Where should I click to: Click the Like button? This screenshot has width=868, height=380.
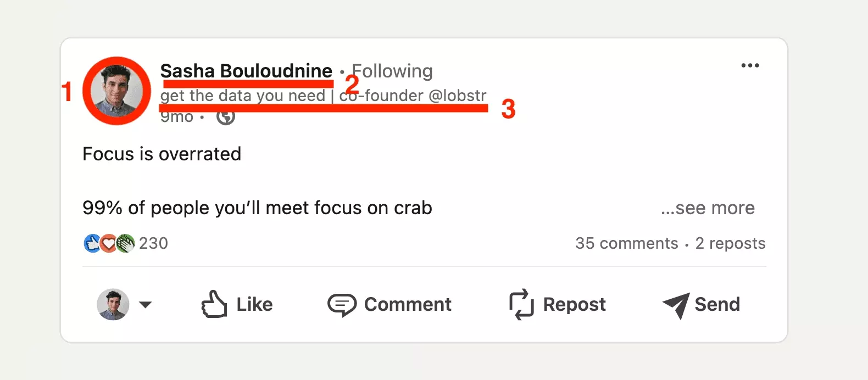click(x=237, y=304)
